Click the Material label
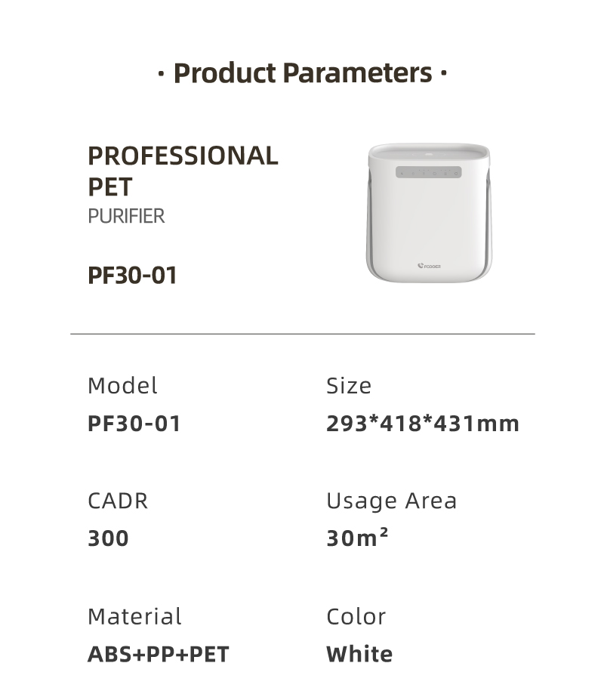Screen dimensions: 604x700 point(134,616)
